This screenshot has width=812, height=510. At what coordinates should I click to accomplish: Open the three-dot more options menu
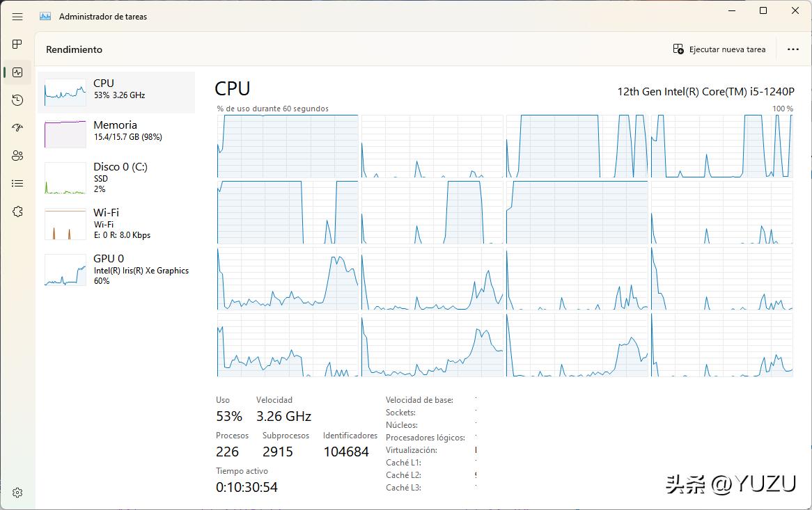793,49
